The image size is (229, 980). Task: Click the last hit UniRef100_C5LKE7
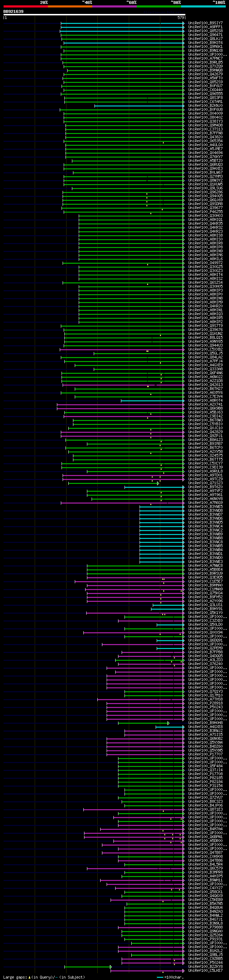point(205,970)
